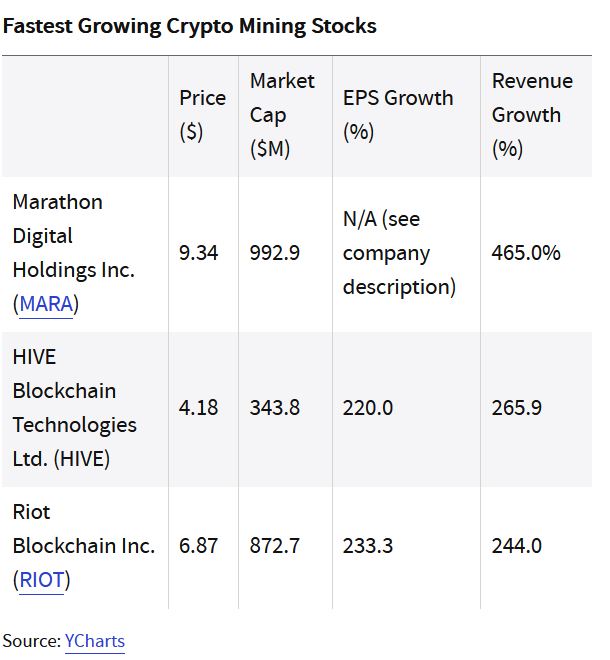The image size is (610, 660).
Task: Select the 465.0% revenue growth cell
Action: point(526,253)
